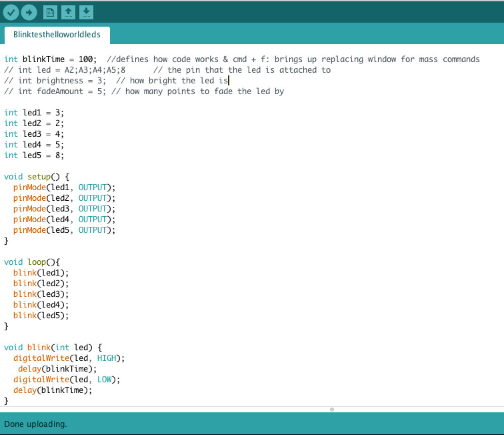The image size is (504, 435).
Task: Click the line 'int led3 = 4;'
Action: [x=34, y=134]
